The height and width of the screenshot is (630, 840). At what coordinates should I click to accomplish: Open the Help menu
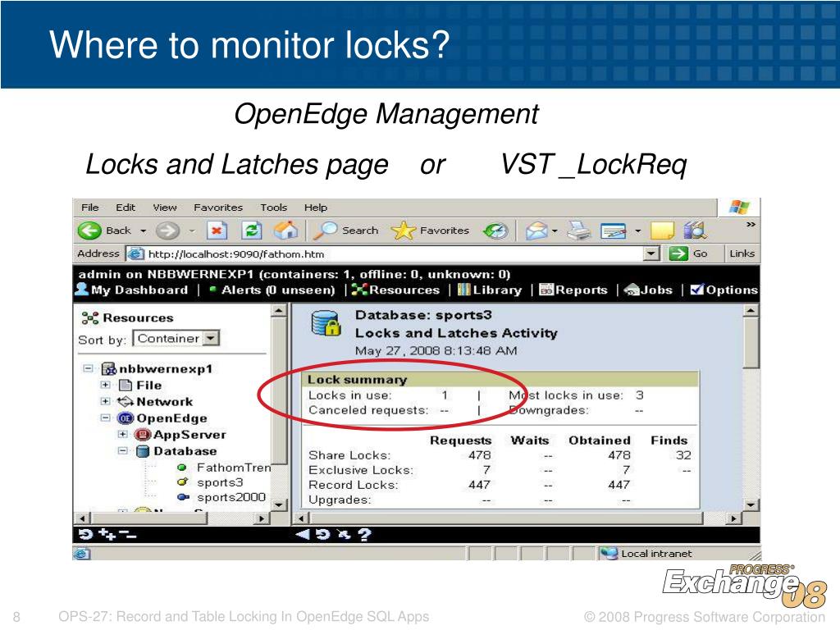coord(316,208)
